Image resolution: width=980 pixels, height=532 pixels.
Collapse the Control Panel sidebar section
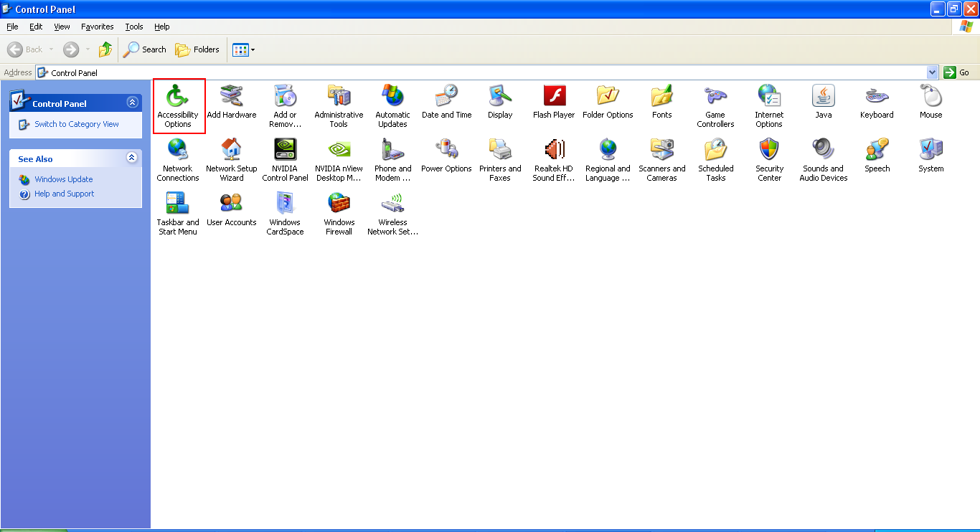pos(132,103)
